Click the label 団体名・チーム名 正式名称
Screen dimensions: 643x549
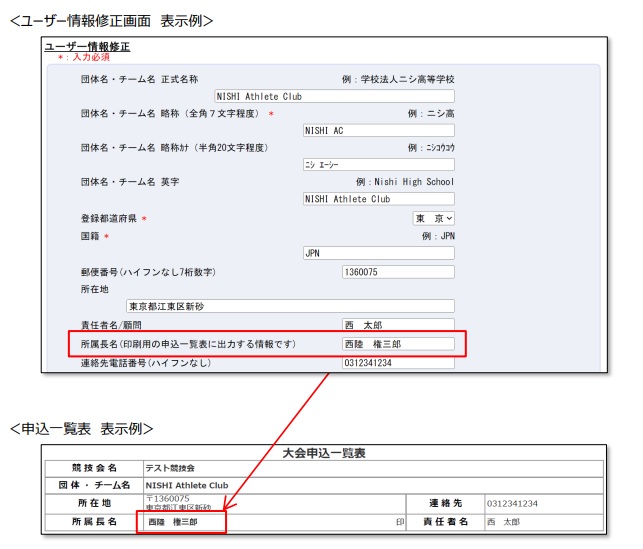(x=139, y=79)
